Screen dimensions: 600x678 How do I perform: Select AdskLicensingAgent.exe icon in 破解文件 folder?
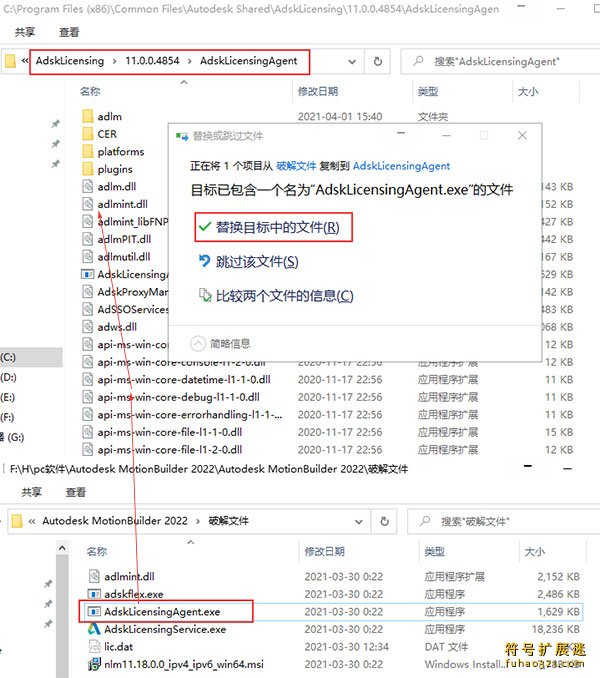tap(94, 611)
